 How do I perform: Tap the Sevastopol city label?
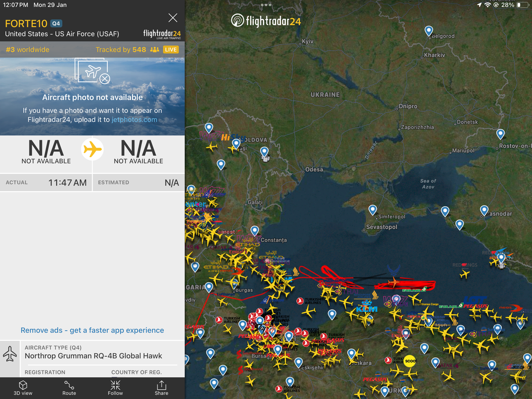click(381, 227)
